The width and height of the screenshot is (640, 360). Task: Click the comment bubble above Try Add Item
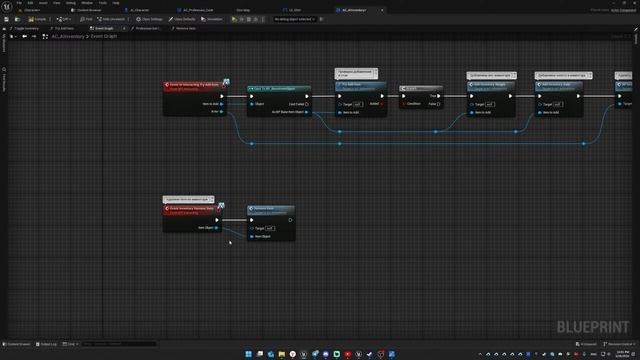[x=356, y=73]
